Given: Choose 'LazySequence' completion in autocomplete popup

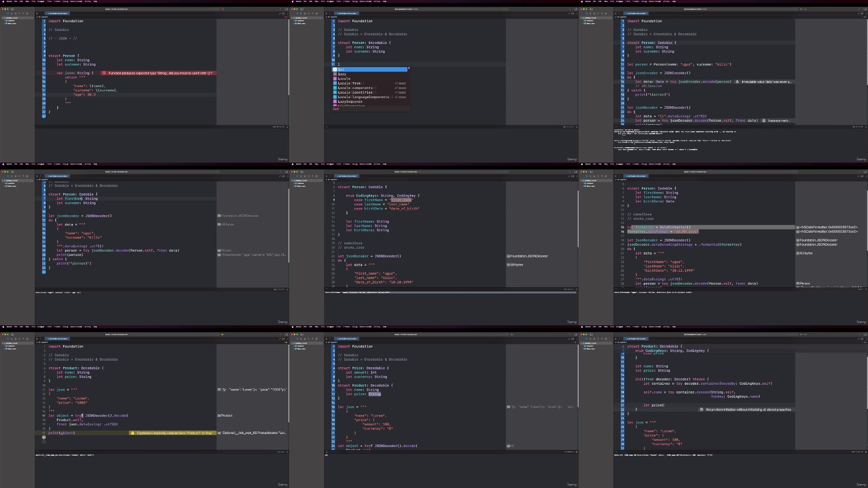Looking at the screenshot, I should (x=370, y=101).
